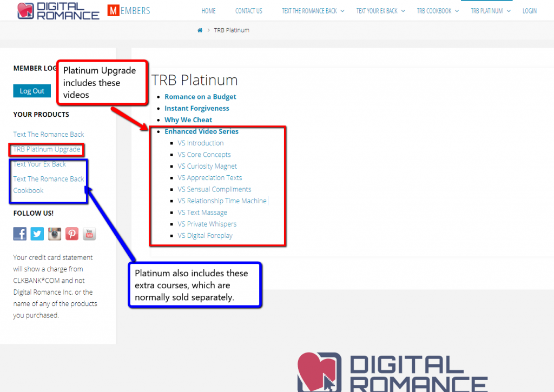This screenshot has width=554, height=392.
Task: Open TRB Platinum in navigation bar
Action: pyautogui.click(x=486, y=11)
